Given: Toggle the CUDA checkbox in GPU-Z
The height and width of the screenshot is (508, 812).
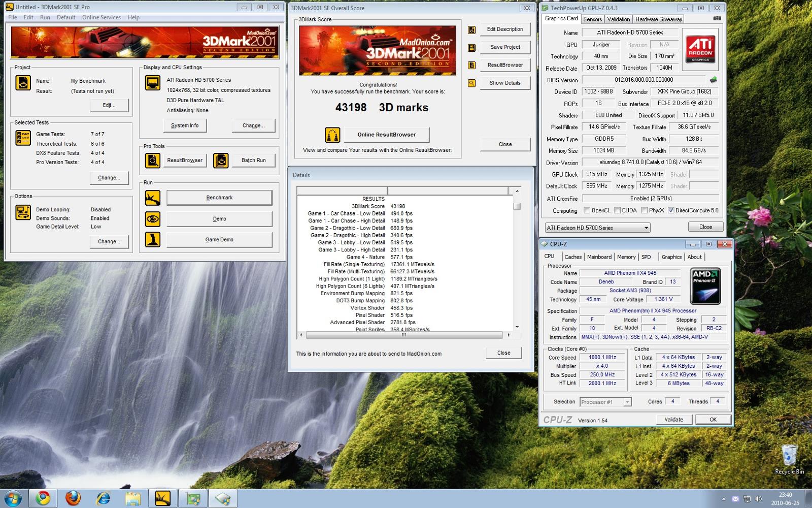Looking at the screenshot, I should pyautogui.click(x=617, y=210).
